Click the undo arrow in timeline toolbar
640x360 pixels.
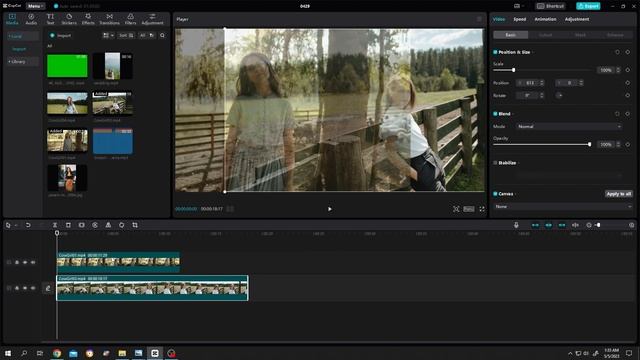(x=28, y=225)
